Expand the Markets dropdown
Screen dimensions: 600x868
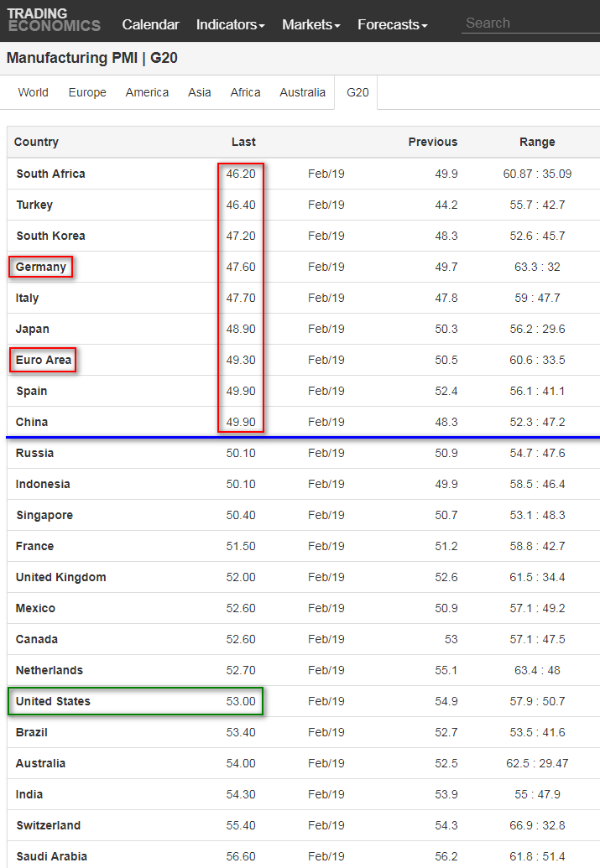(x=310, y=25)
